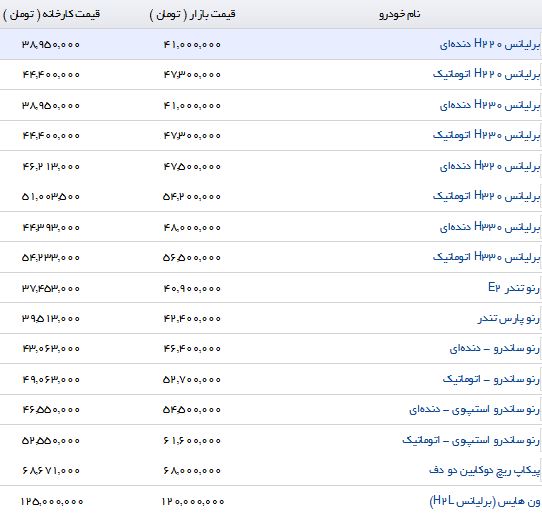Select market price 42,400,000 of رنو پارس تندر

(x=192, y=318)
